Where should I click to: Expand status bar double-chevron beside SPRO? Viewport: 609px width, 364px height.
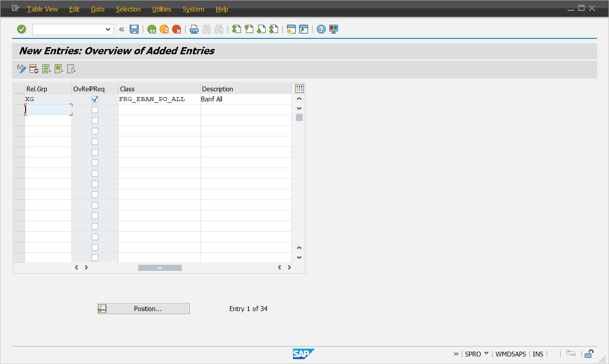pos(456,354)
